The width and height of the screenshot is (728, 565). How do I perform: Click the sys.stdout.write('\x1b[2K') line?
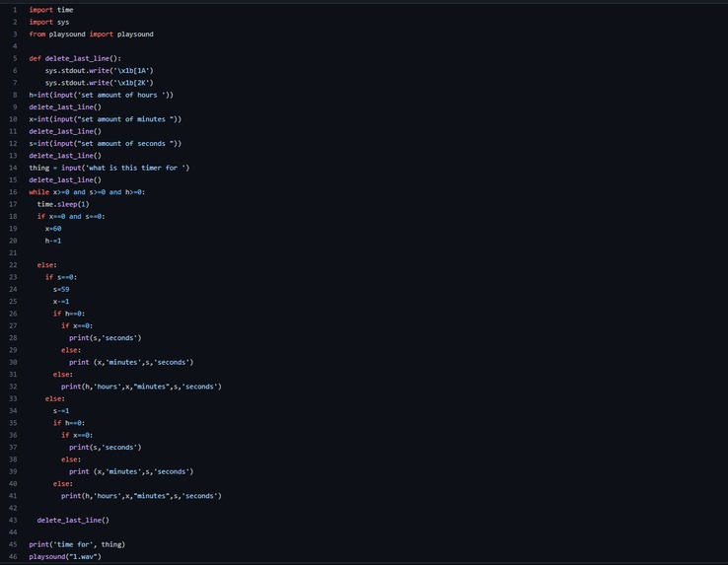click(x=99, y=83)
